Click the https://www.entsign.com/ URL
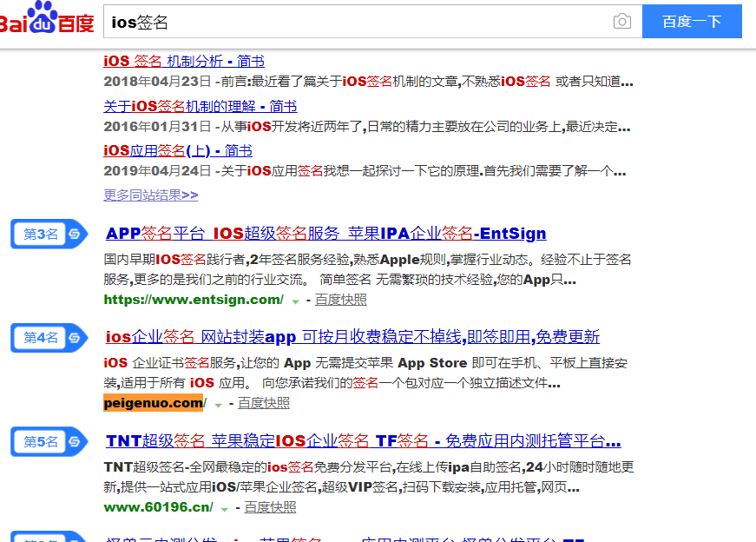The height and width of the screenshot is (542, 756). [x=194, y=300]
